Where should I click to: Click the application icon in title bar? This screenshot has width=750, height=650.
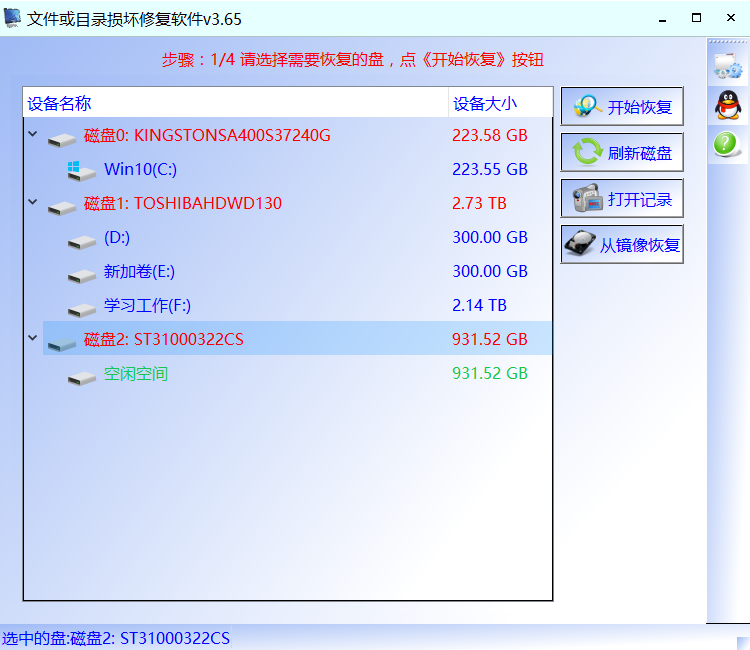[x=12, y=18]
